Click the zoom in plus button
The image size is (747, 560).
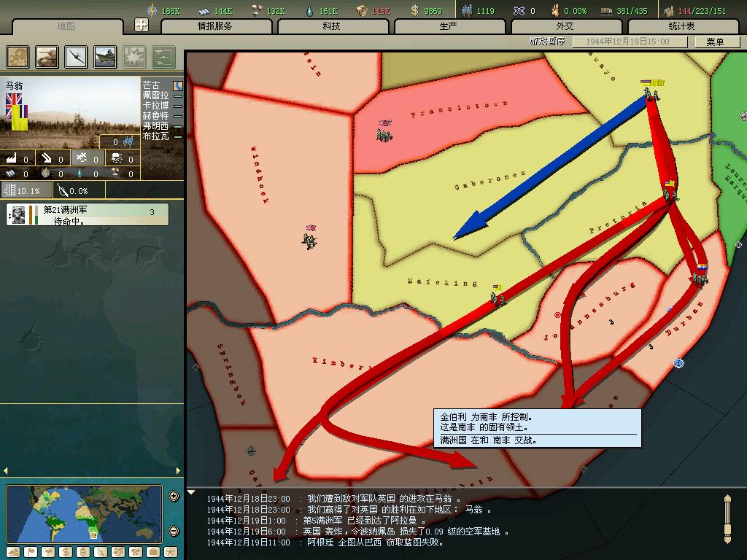pyautogui.click(x=174, y=497)
